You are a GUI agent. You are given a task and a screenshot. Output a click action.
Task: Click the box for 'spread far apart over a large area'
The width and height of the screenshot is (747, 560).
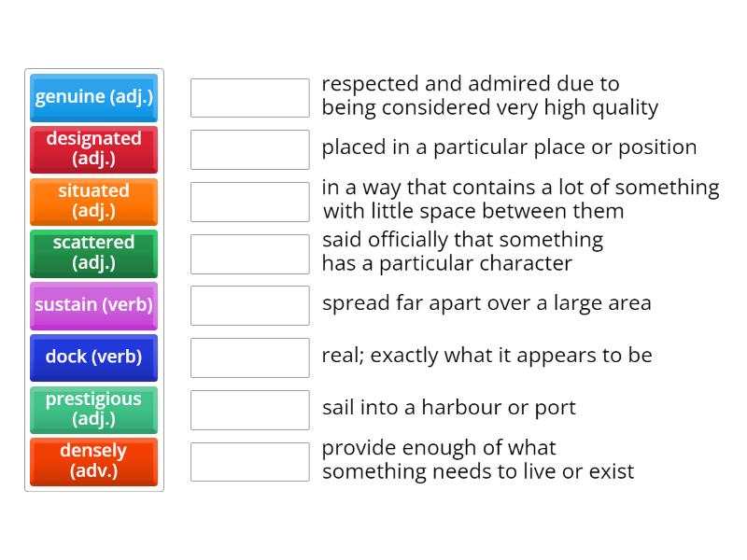coord(249,305)
